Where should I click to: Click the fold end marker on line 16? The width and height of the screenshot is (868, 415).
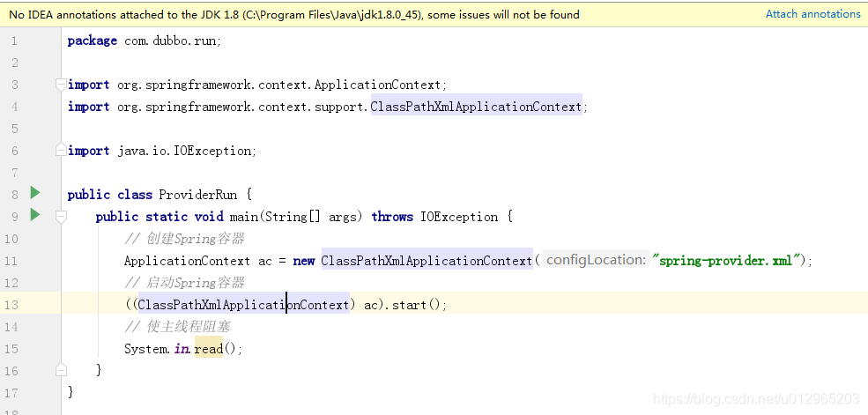coord(61,370)
